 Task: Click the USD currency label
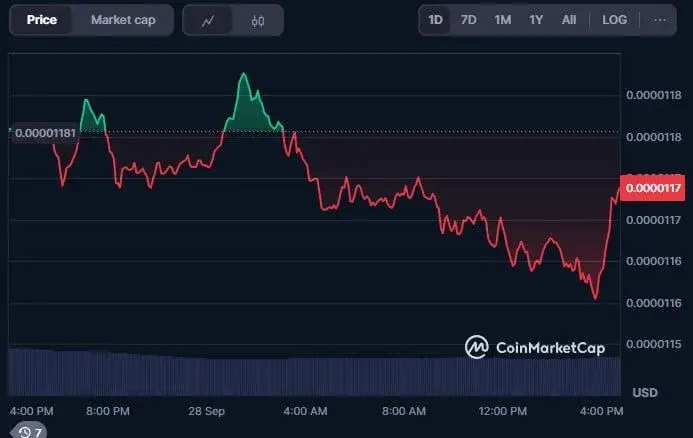[645, 392]
